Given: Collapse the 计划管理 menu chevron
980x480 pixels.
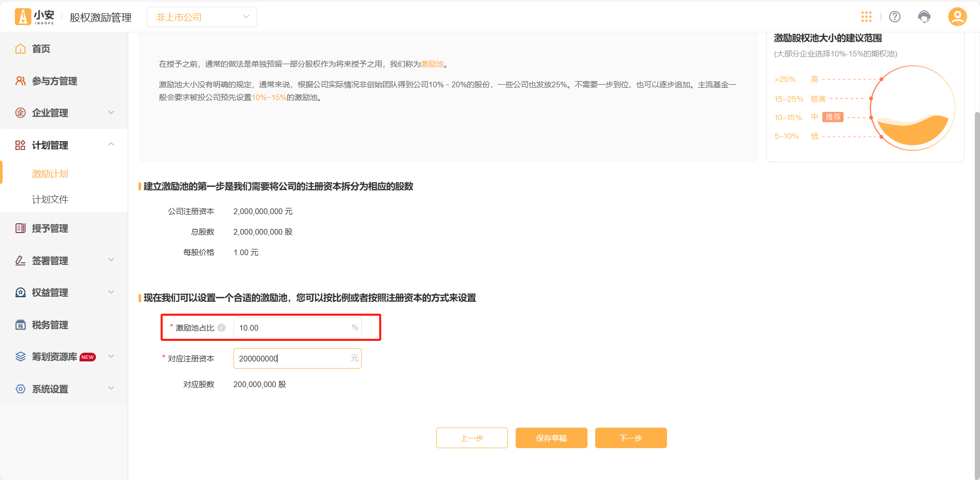Looking at the screenshot, I should (x=111, y=145).
